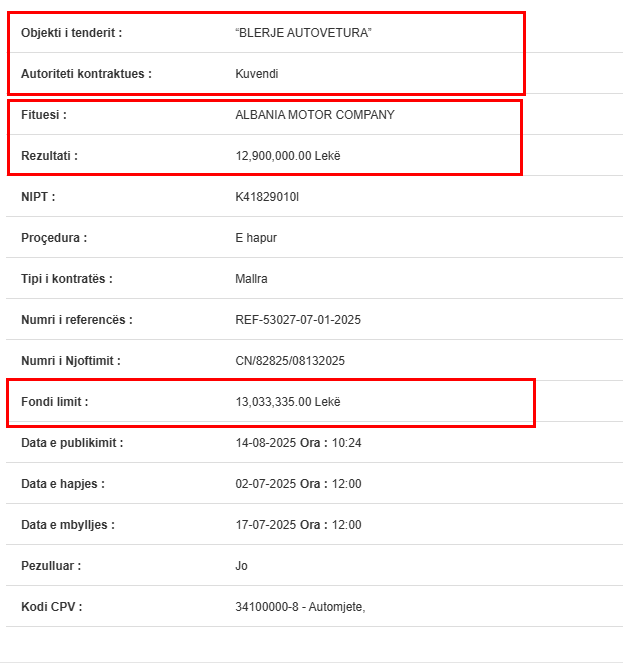This screenshot has width=623, height=670.
Task: Select the contract type value "Mallra"
Action: 251,279
